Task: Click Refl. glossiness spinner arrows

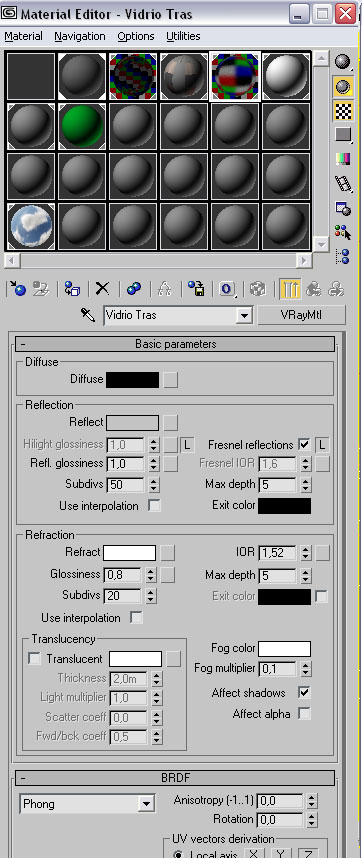Action: coord(154,463)
